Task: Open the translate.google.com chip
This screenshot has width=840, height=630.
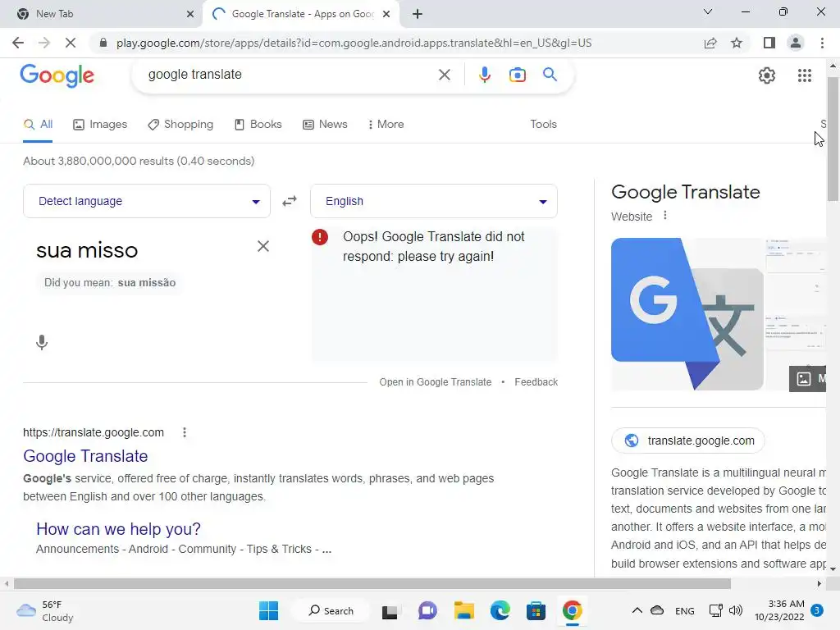Action: 688,441
